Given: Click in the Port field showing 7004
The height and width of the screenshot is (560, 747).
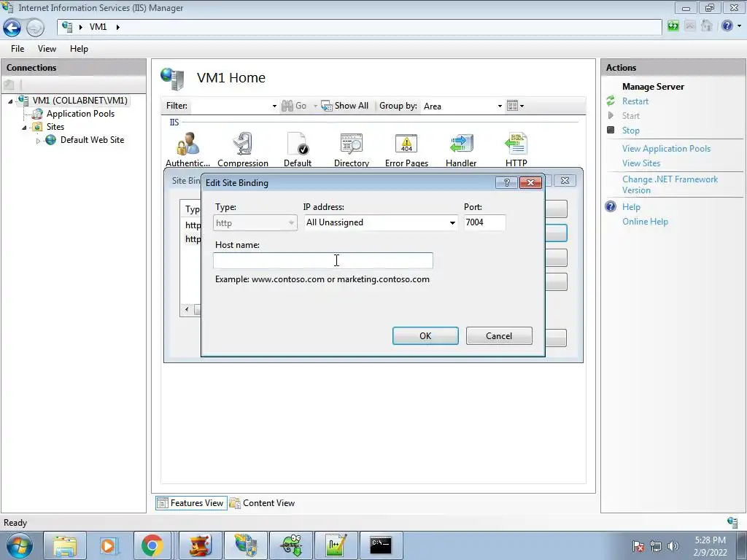Looking at the screenshot, I should point(484,222).
